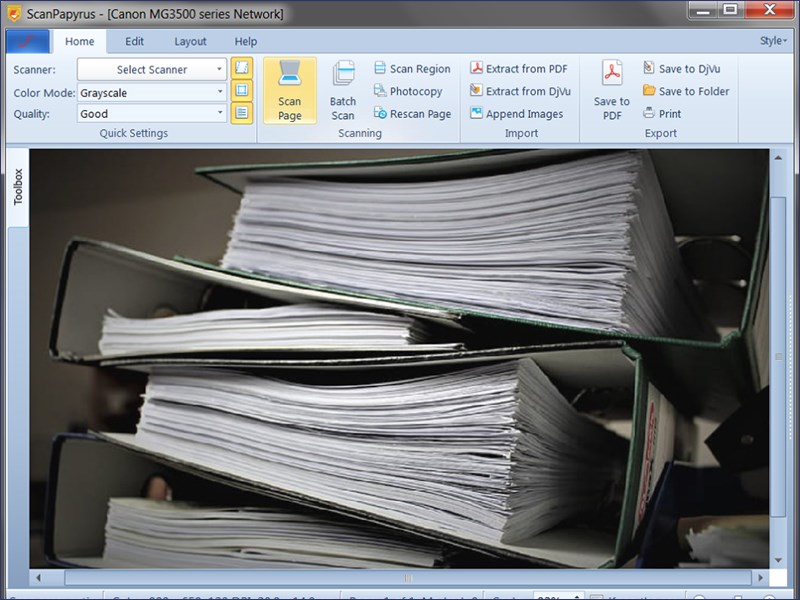Screen dimensions: 800x600
Task: Start a Batch Scan
Action: tap(343, 90)
